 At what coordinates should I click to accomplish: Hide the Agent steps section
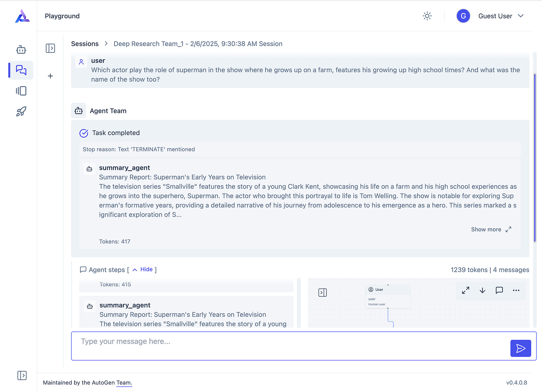coord(146,269)
